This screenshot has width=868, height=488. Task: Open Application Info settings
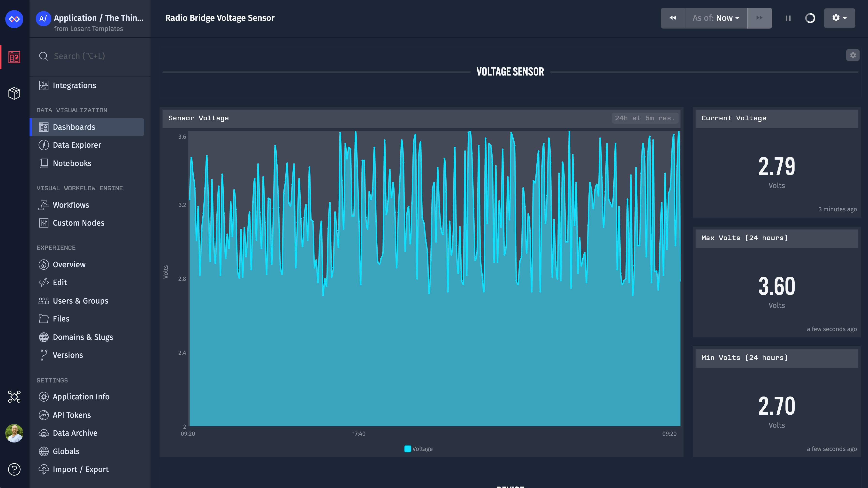81,397
